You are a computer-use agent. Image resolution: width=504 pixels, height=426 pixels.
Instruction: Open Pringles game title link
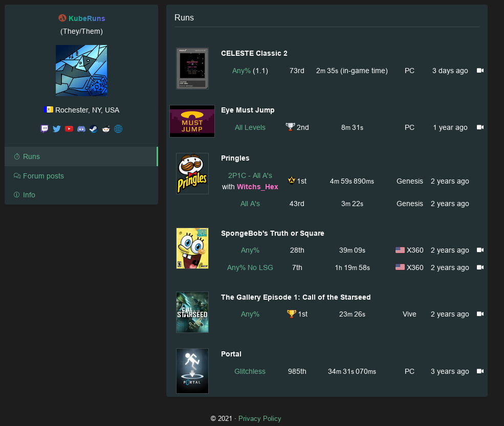coord(235,158)
